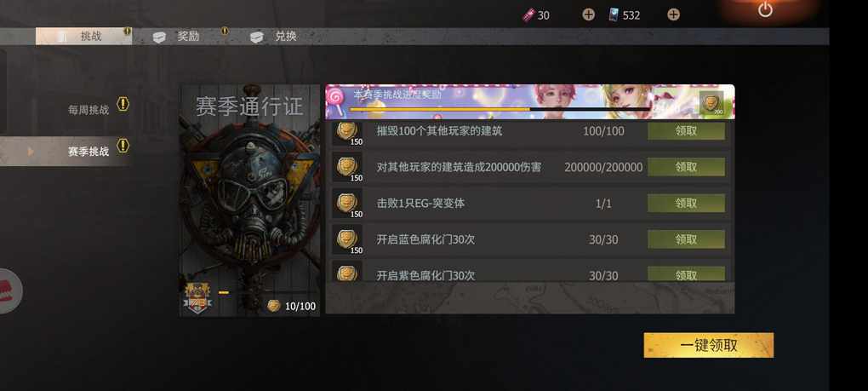Add more pink tickets with plus icon

click(x=588, y=15)
